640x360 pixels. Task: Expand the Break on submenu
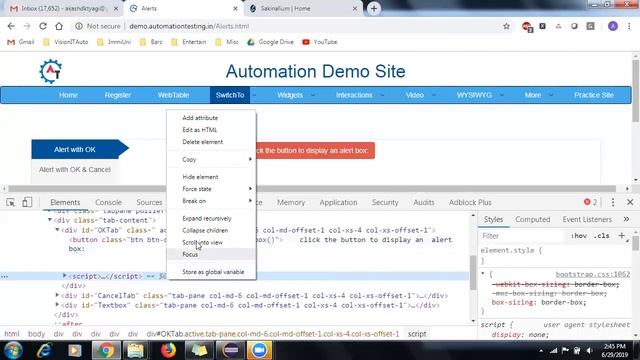[211, 201]
